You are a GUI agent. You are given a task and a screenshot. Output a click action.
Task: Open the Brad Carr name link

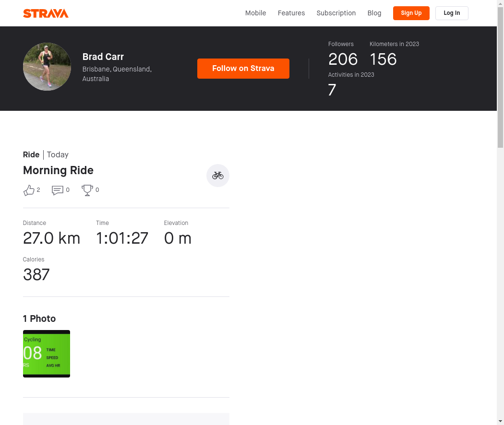point(103,57)
